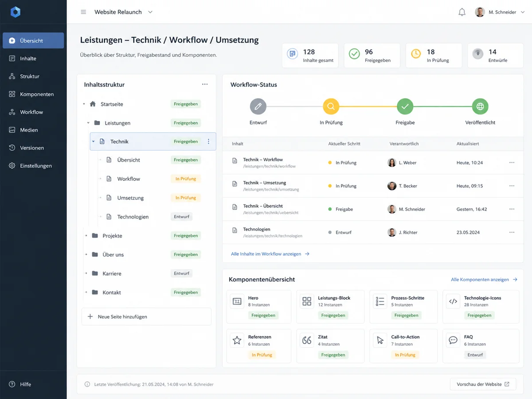
Task: Open row actions for Technik – Umsetzung
Action: (x=512, y=186)
